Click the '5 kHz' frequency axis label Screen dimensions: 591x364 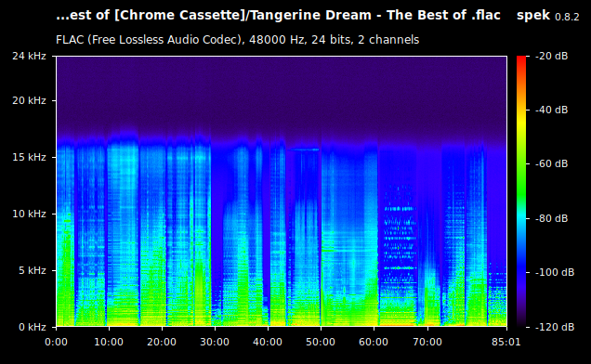(32, 270)
